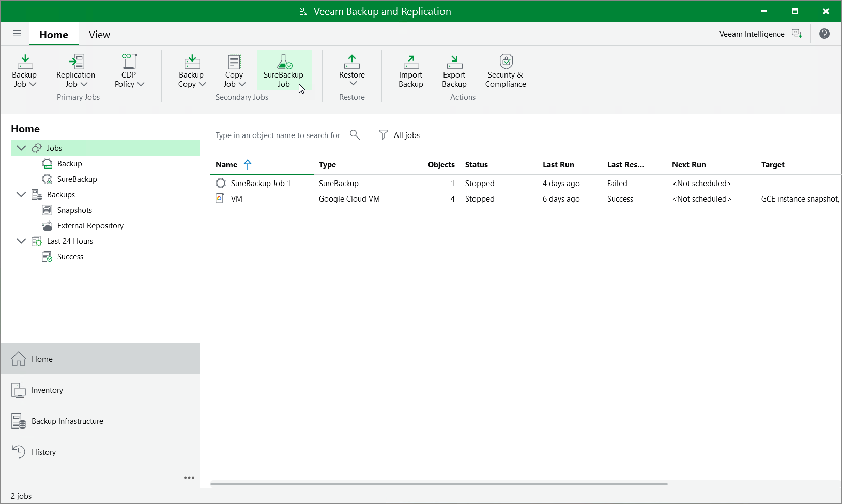The height and width of the screenshot is (504, 842).
Task: Click the Veeam Intelligence link
Action: (751, 34)
